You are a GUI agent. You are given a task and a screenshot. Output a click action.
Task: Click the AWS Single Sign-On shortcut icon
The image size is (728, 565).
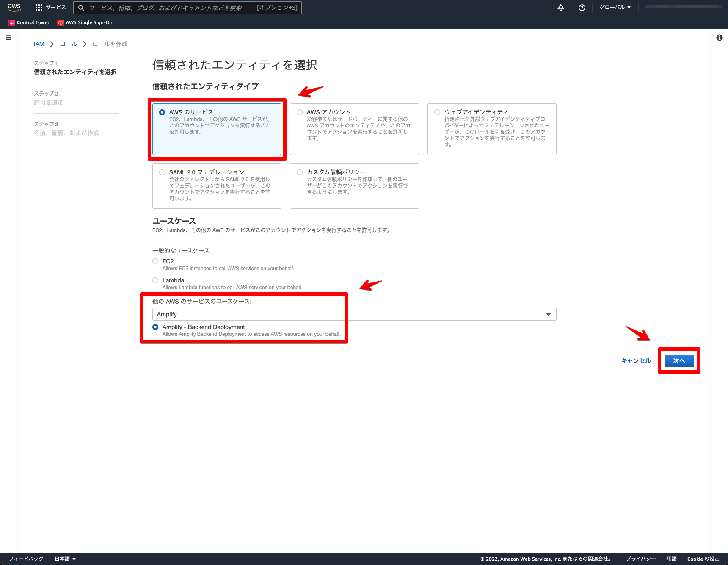pyautogui.click(x=61, y=23)
